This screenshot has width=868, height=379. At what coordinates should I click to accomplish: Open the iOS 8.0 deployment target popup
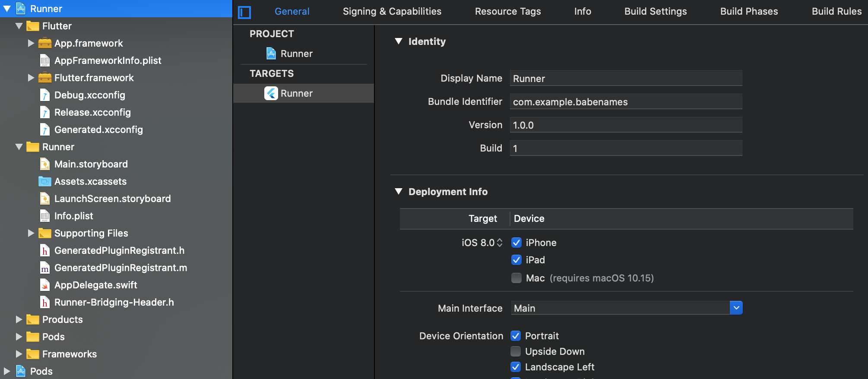point(482,243)
